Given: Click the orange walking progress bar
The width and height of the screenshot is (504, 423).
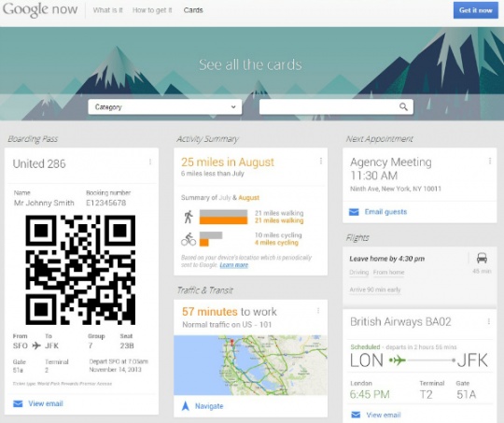Looking at the screenshot, I should tap(223, 220).
